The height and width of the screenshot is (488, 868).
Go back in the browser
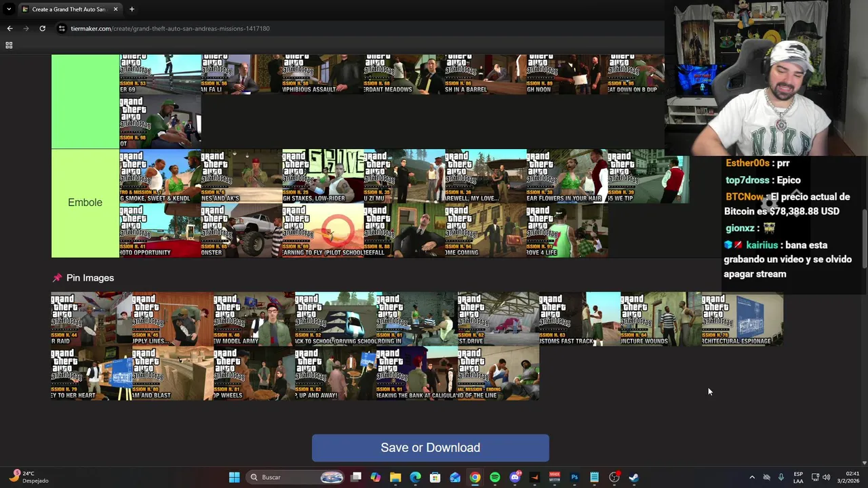(9, 28)
